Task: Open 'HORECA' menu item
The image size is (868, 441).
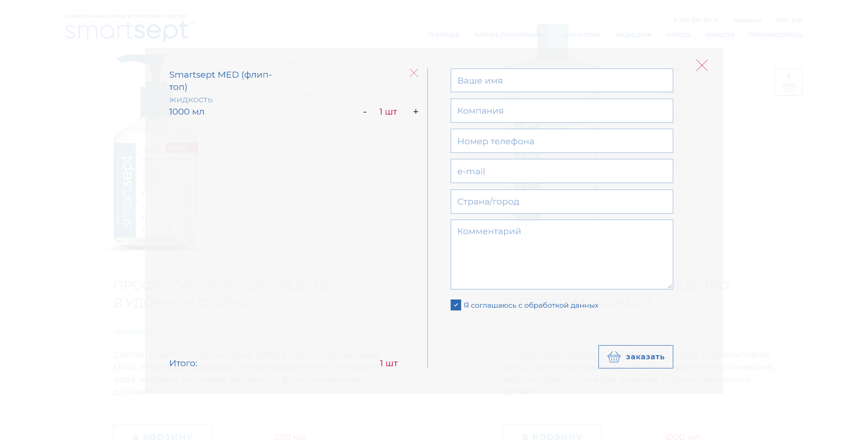Action: coord(678,35)
